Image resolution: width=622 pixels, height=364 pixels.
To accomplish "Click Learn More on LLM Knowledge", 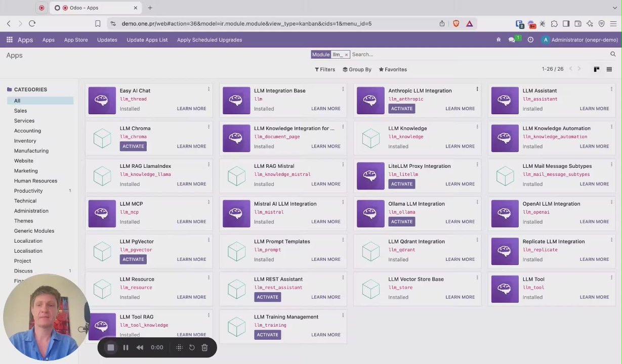I will tap(460, 146).
